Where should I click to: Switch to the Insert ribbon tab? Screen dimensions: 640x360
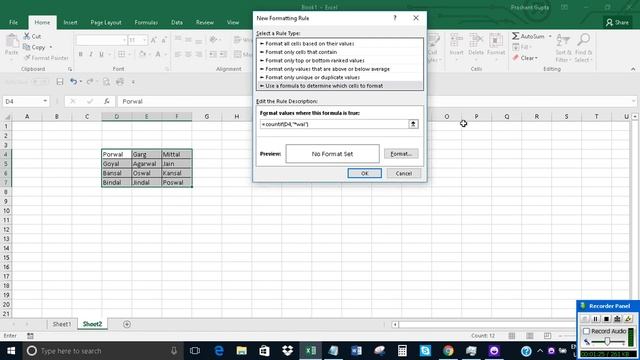70,22
